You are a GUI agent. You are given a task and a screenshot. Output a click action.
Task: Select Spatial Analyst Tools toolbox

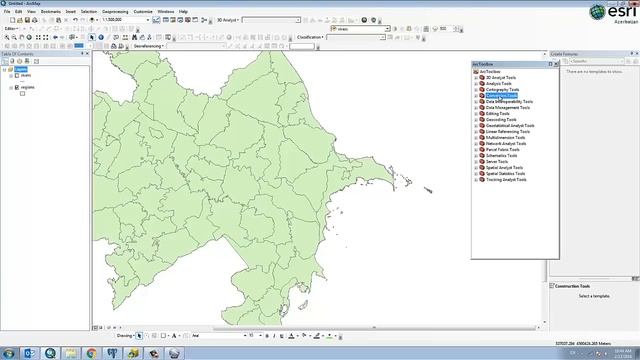504,168
